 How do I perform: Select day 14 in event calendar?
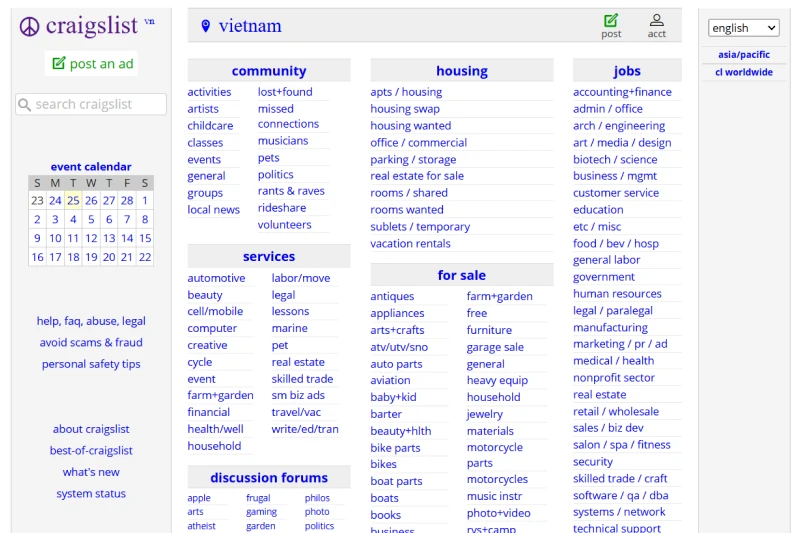point(127,238)
